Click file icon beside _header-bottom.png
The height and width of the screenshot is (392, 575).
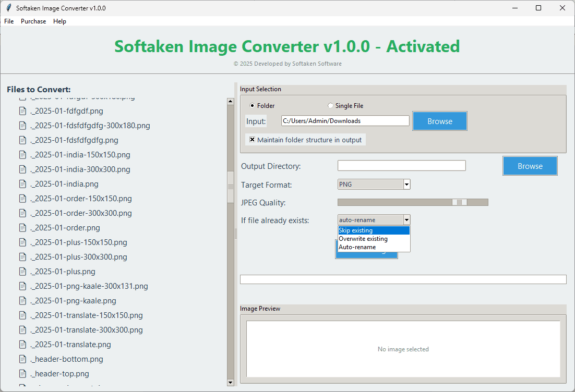23,359
